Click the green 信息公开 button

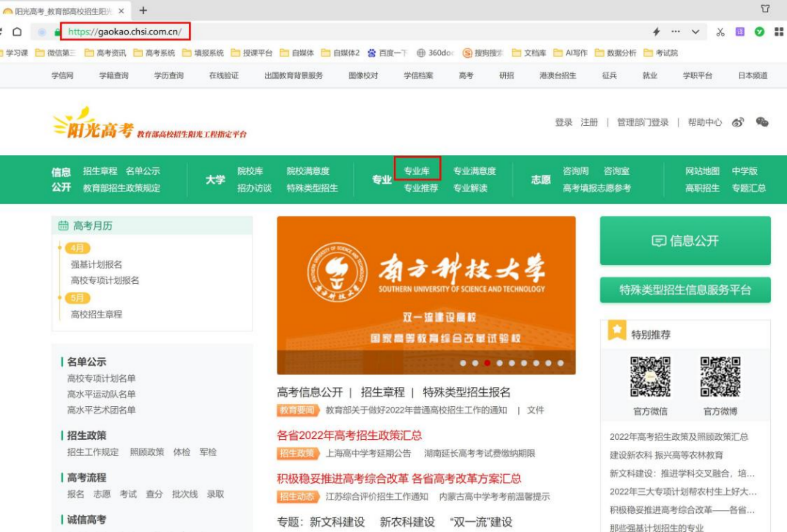(x=685, y=241)
